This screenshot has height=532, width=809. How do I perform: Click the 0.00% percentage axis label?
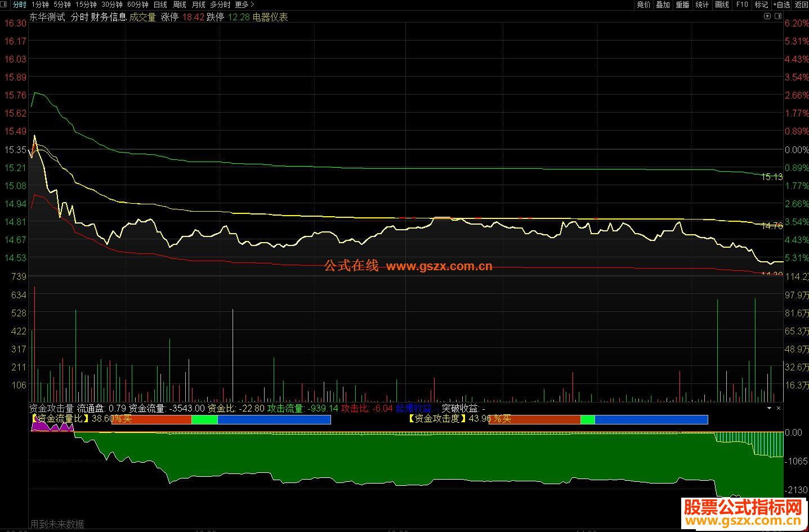coord(797,150)
